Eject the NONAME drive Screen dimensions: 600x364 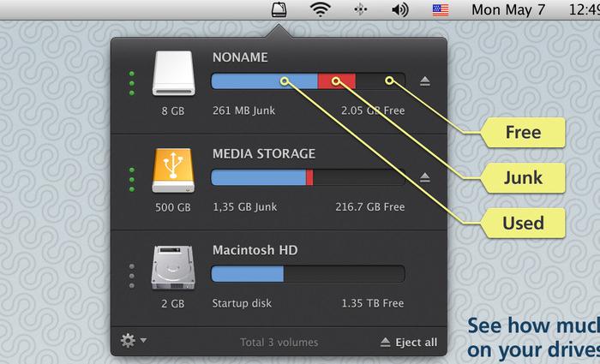point(425,81)
